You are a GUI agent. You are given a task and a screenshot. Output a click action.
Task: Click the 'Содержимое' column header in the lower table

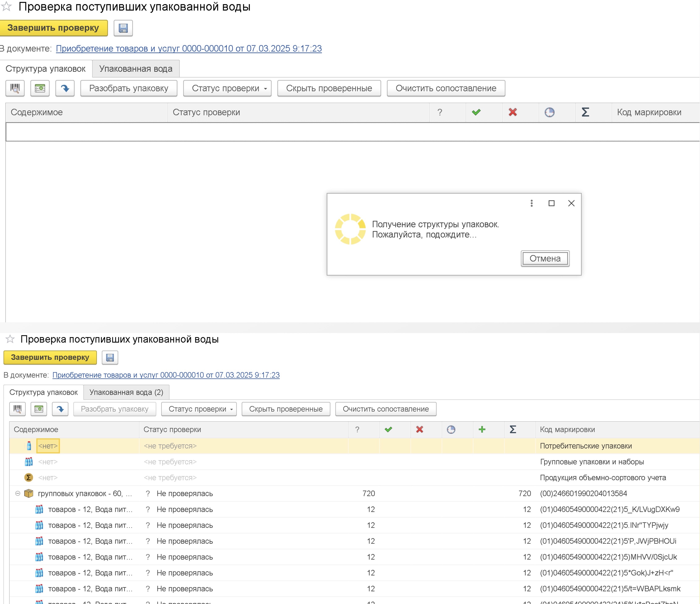74,430
